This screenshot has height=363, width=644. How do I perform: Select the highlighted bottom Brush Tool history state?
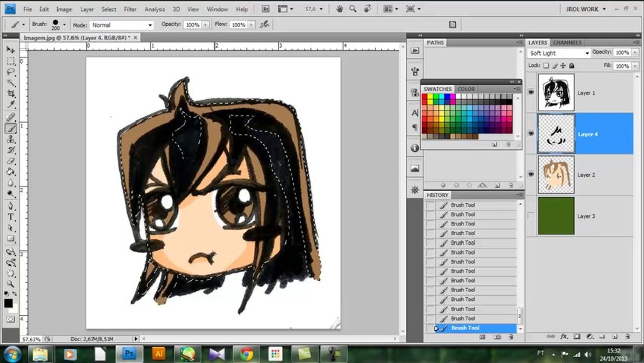[471, 328]
